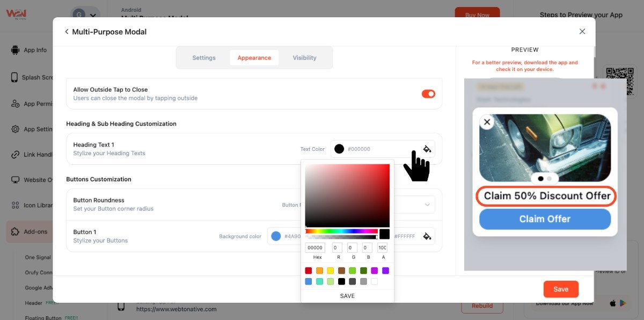644x320 pixels.
Task: Click the orange Save button
Action: tap(561, 289)
